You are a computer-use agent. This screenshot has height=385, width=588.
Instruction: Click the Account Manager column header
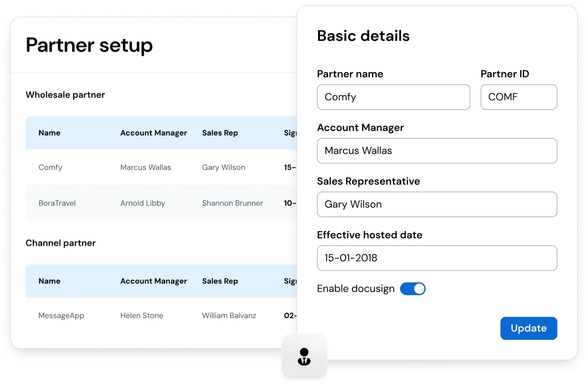154,133
